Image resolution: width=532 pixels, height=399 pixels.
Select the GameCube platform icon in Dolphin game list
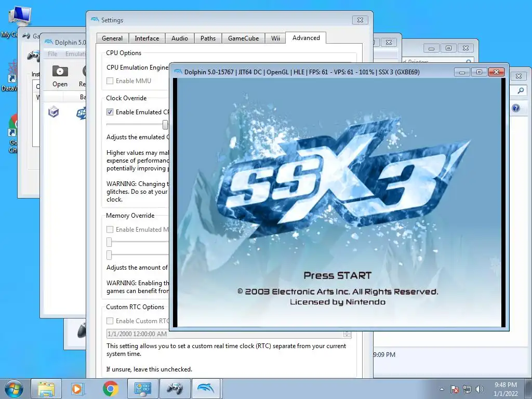point(54,112)
